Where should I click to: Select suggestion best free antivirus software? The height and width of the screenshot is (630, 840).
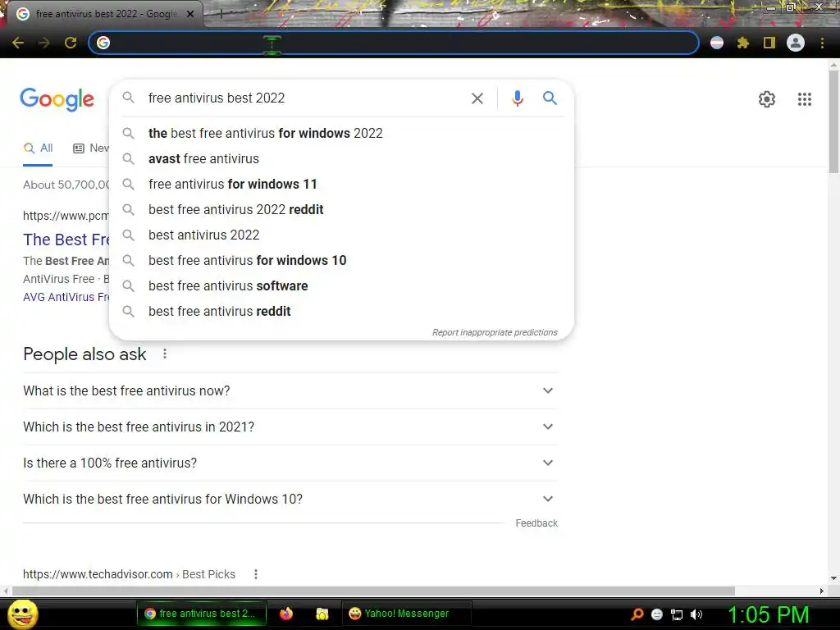point(341,286)
